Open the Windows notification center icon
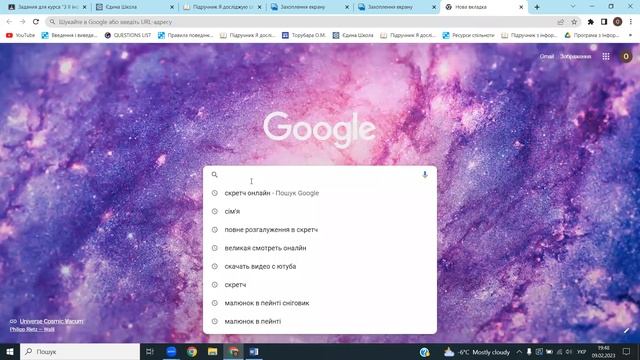Viewport: 640px width, 360px height. point(627,352)
